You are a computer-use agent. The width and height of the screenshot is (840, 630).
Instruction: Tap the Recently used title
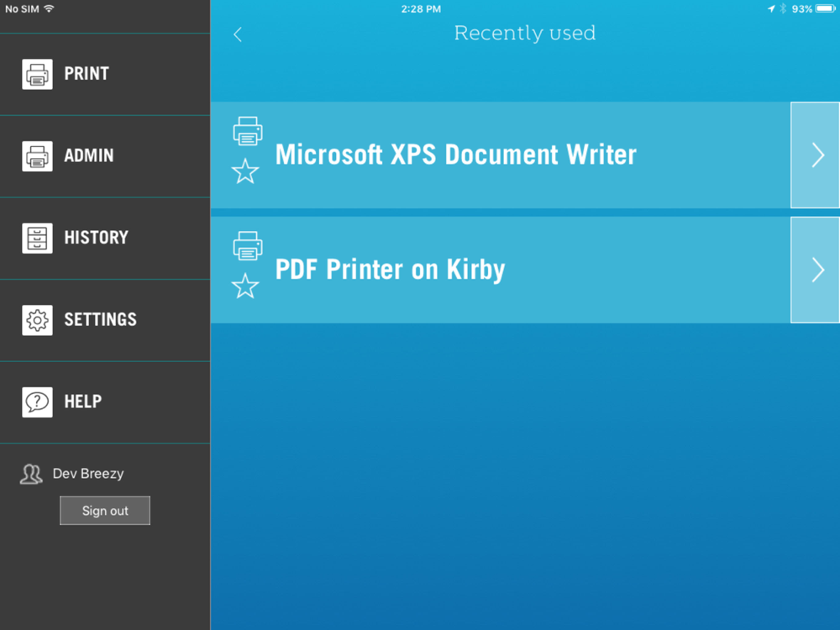click(x=524, y=34)
